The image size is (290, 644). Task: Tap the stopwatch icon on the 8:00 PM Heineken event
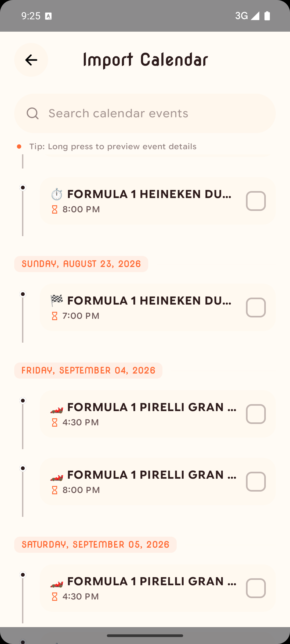coord(57,194)
